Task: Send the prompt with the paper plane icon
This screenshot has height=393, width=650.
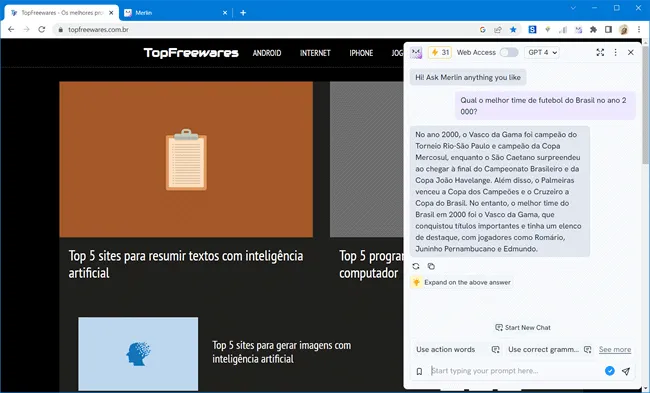Action: point(626,371)
